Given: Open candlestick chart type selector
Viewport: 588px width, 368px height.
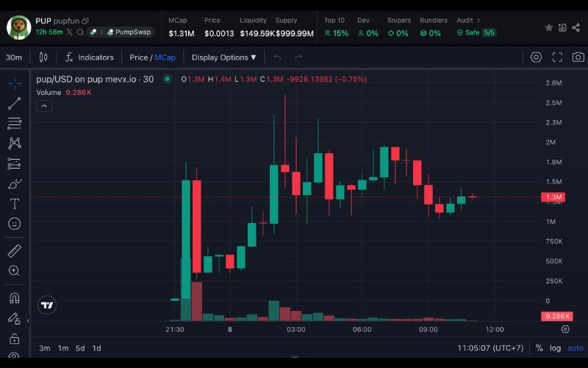Looking at the screenshot, I should (43, 57).
